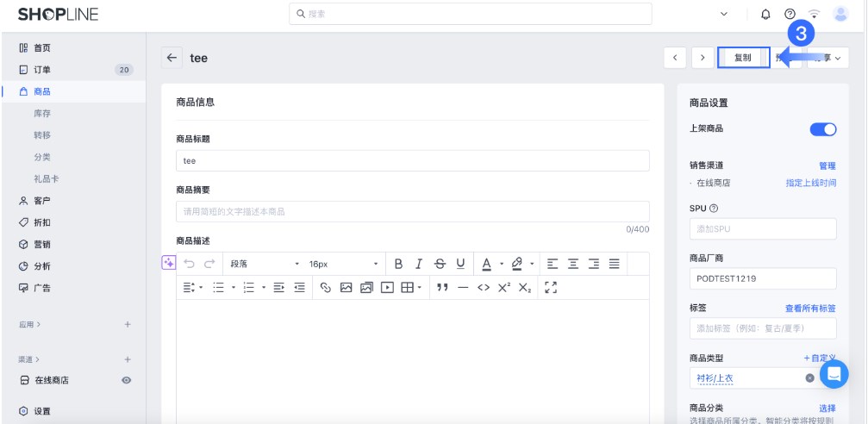Screen dimensions: 868x424
Task: Undo the last editor action
Action: (190, 264)
